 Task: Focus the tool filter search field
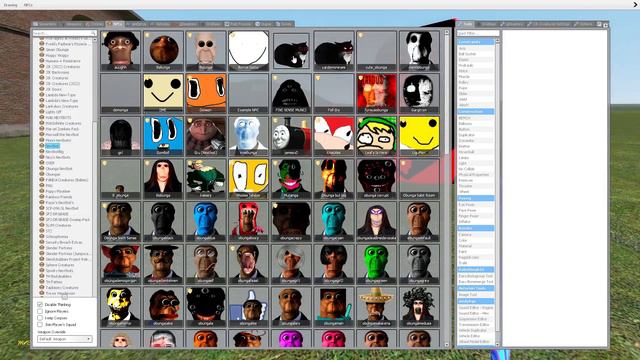(478, 33)
